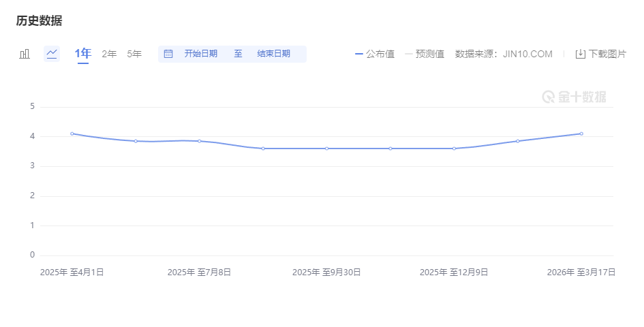Open the 结束日期 date field
The width and height of the screenshot is (644, 327).
tap(273, 54)
